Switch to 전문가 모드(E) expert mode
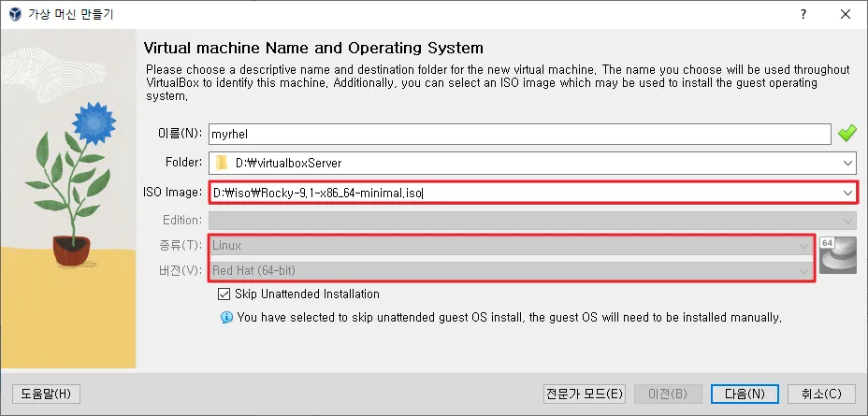Viewport: 868px width, 416px height. (584, 394)
